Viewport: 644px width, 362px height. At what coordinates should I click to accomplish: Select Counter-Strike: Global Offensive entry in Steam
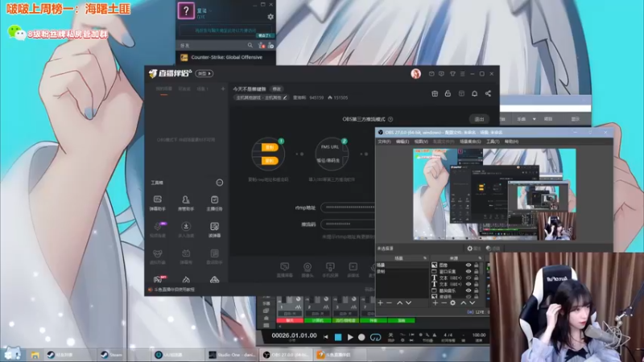[226, 57]
